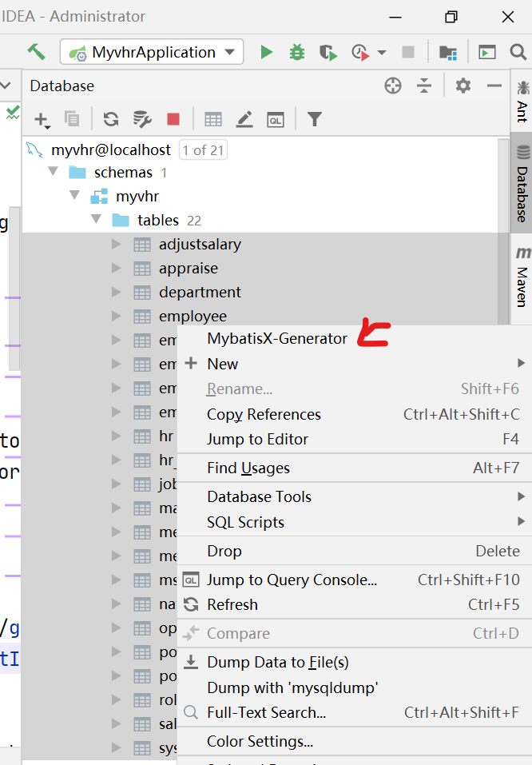
Task: Select the employee table row
Action: point(260,316)
